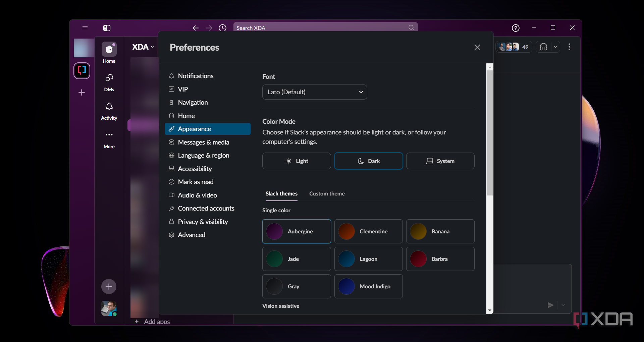Open Mark as read preferences

click(x=208, y=182)
